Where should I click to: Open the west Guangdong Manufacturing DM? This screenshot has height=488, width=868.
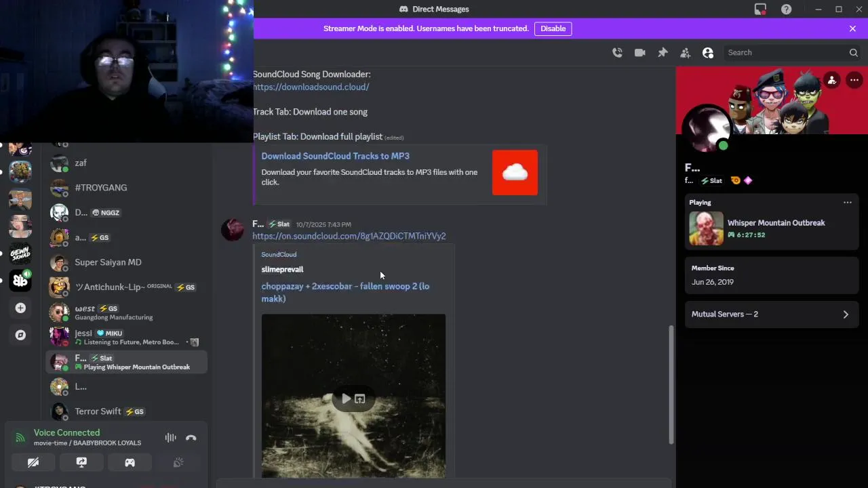(126, 312)
